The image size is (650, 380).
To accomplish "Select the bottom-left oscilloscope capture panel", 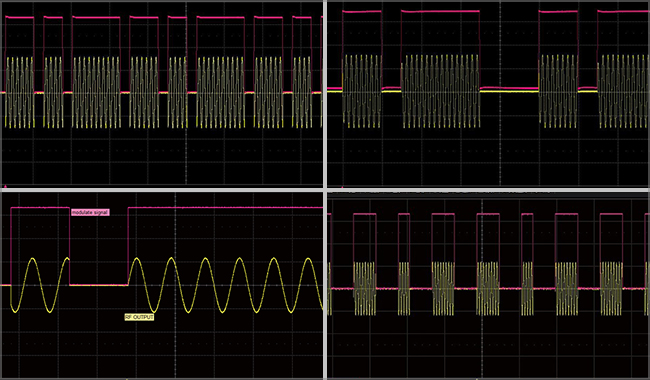I will click(162, 285).
